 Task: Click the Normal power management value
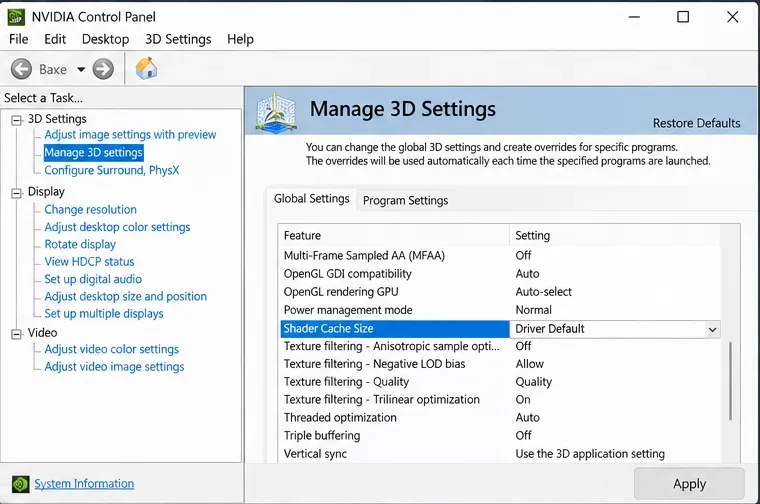click(x=533, y=310)
